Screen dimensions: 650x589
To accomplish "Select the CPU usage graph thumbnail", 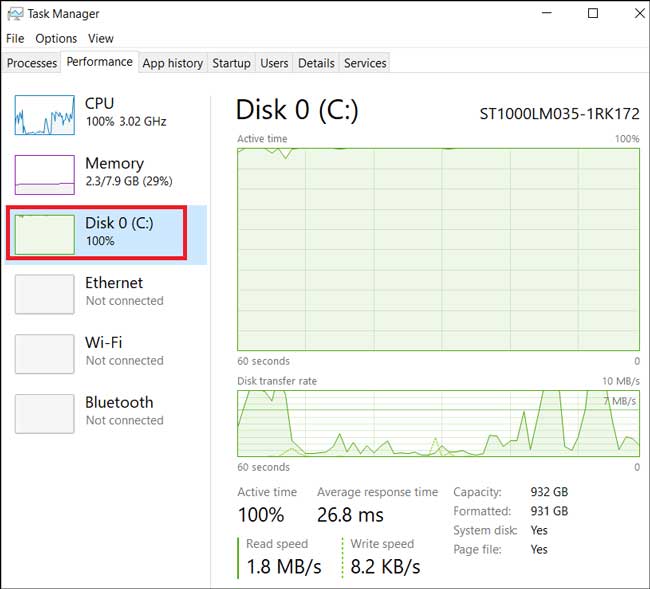I will click(x=45, y=115).
